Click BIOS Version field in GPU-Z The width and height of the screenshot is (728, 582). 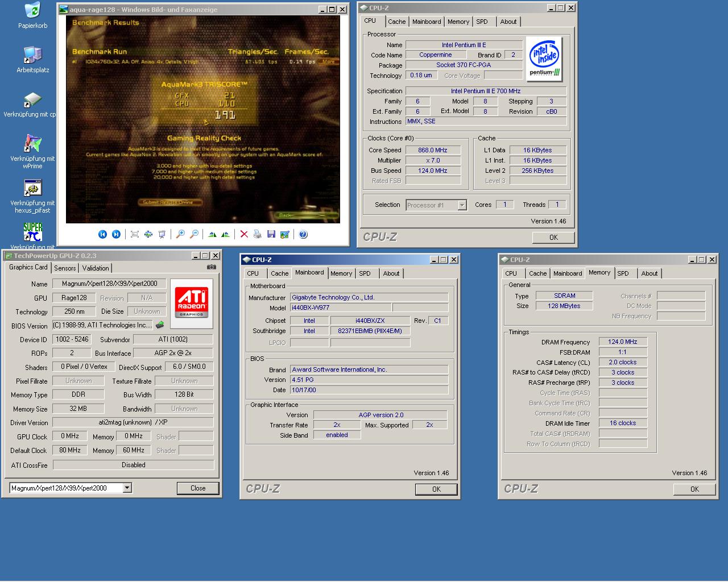[x=102, y=325]
